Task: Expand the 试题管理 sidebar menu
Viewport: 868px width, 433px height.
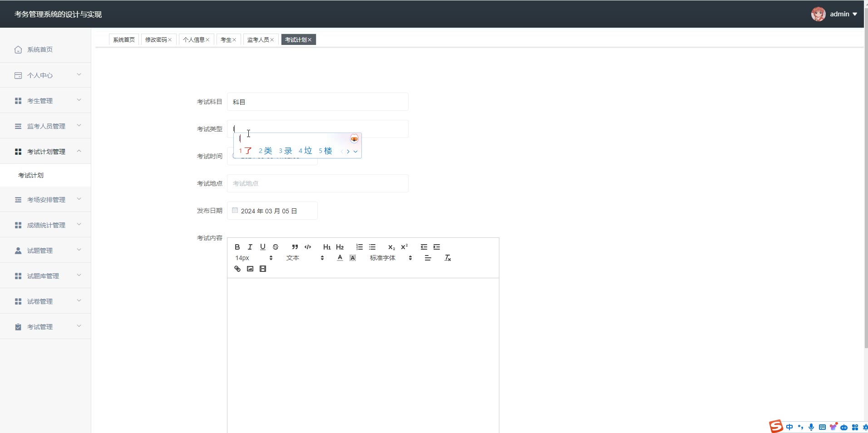Action: tap(45, 251)
